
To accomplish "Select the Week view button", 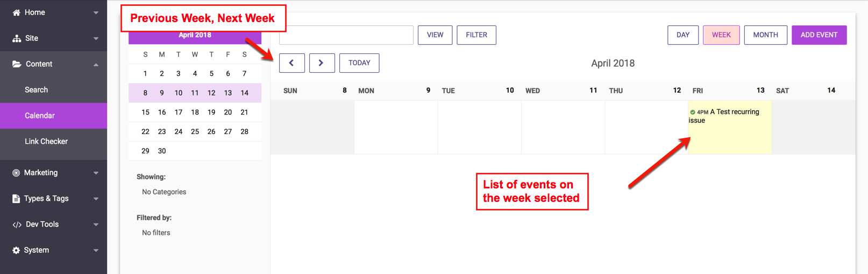I will pos(721,35).
